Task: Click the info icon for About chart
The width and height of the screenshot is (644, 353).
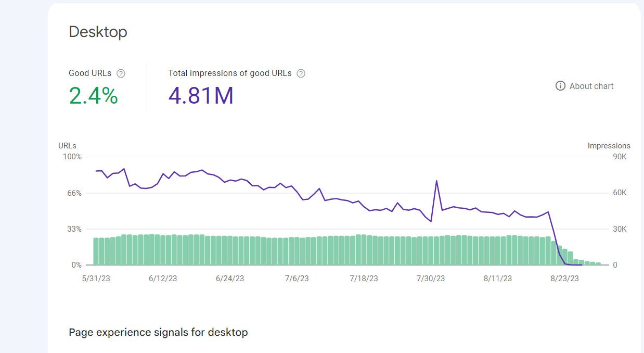Action: [x=560, y=86]
